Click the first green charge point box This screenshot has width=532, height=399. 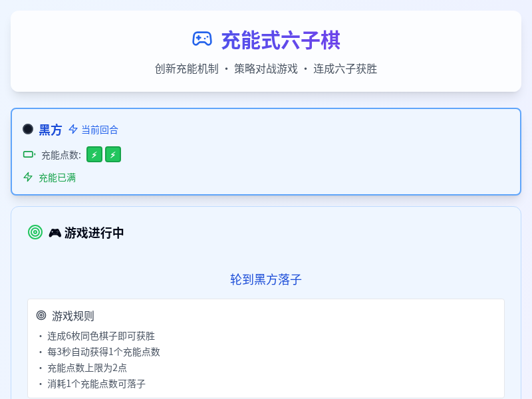click(x=94, y=155)
